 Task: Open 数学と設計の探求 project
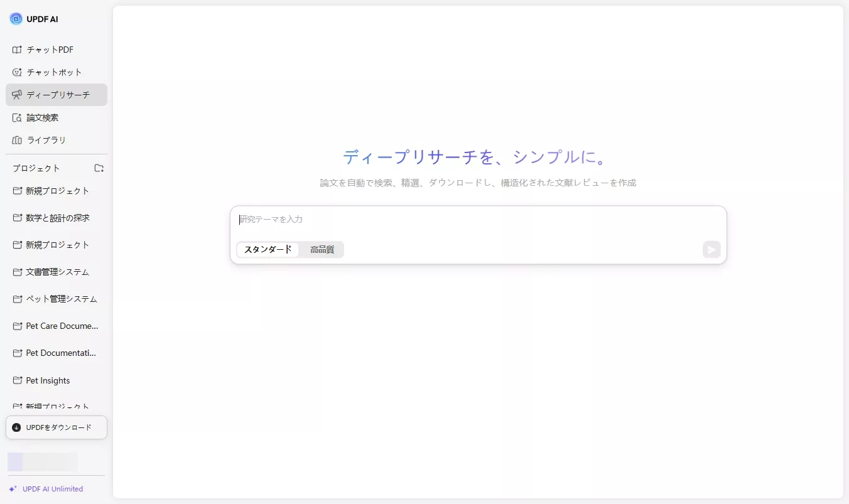(x=57, y=218)
